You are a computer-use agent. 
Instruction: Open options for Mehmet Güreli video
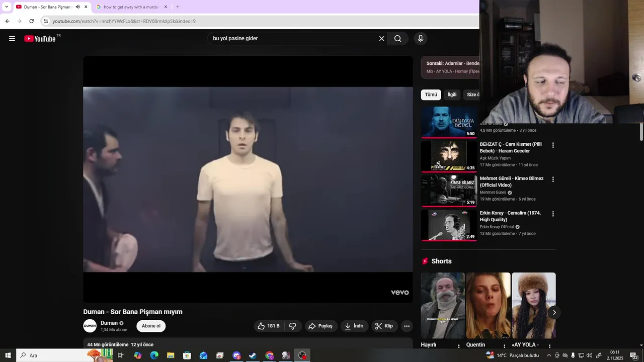tap(553, 179)
